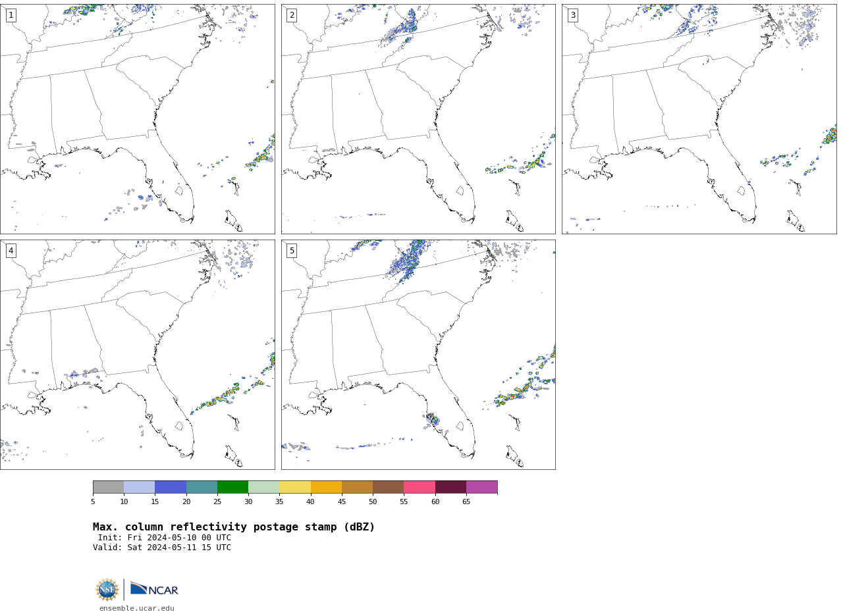Click the colorbar tick label 50
Screen dimensions: 843x616
(373, 502)
